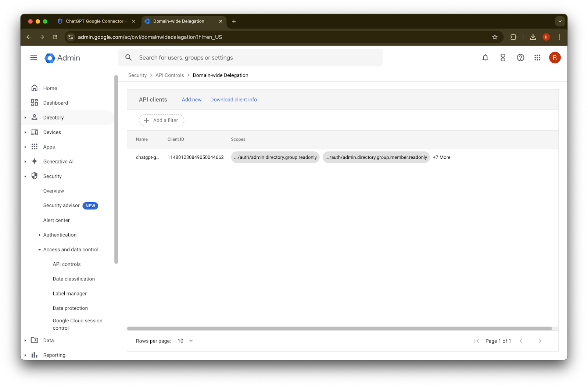Click +7 More scopes link
Image resolution: width=588 pixels, height=387 pixels.
[x=442, y=157]
